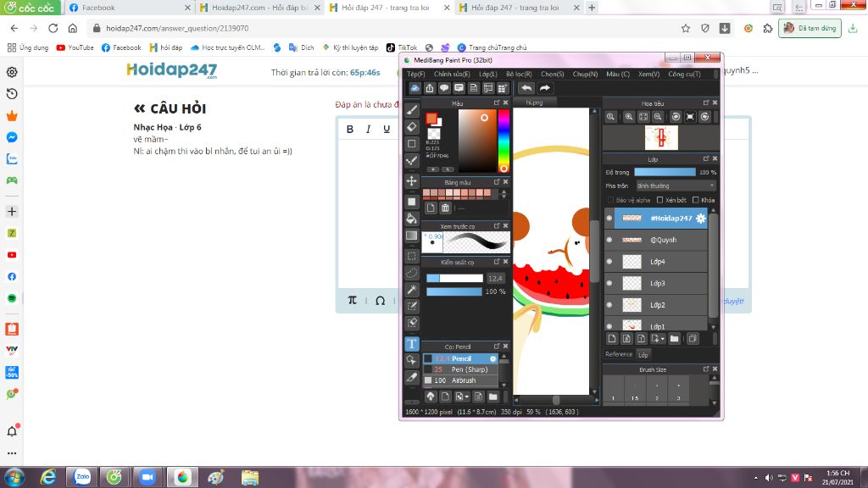
Task: Toggle visibility of #Hoidap247 layer
Action: [609, 218]
